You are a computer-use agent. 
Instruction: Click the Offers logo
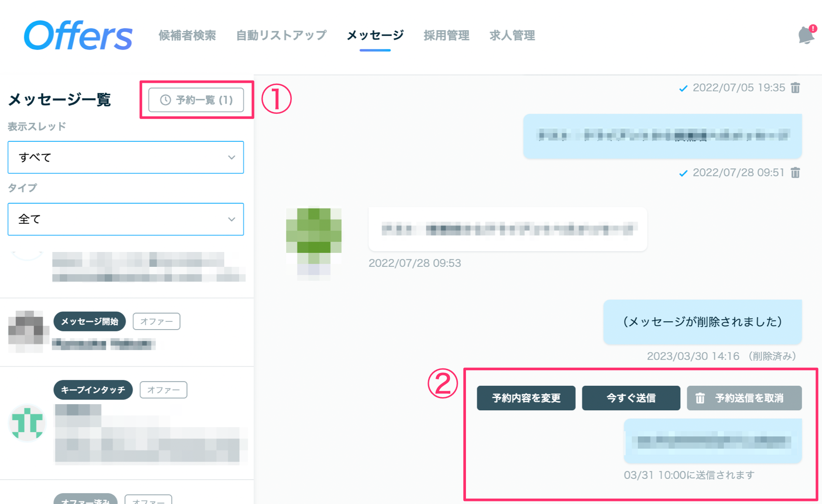(78, 35)
